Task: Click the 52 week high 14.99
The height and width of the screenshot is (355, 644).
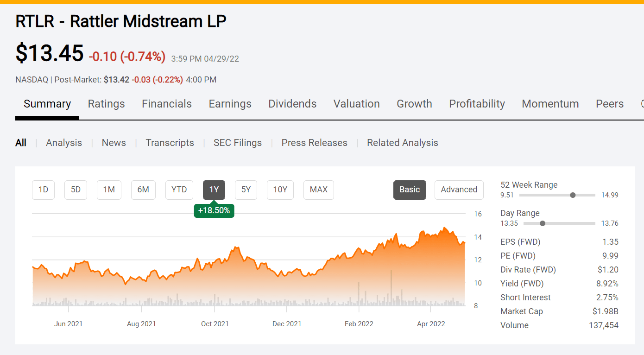Action: pyautogui.click(x=610, y=195)
